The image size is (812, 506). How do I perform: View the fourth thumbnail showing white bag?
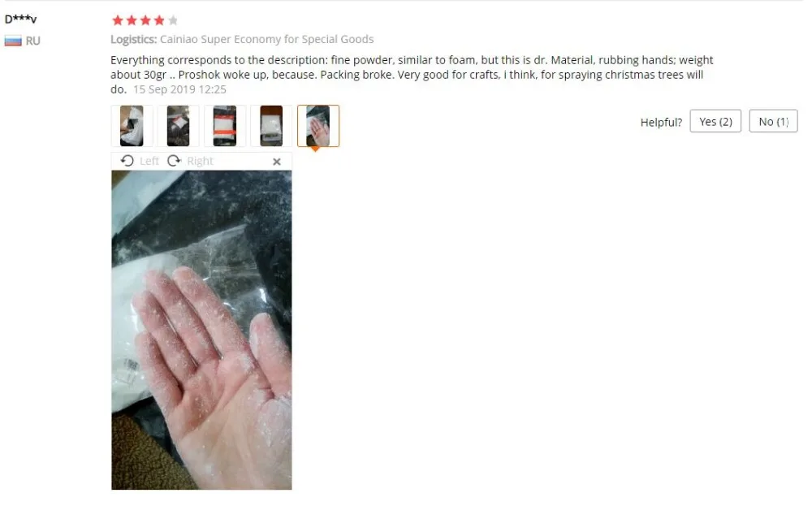point(271,126)
